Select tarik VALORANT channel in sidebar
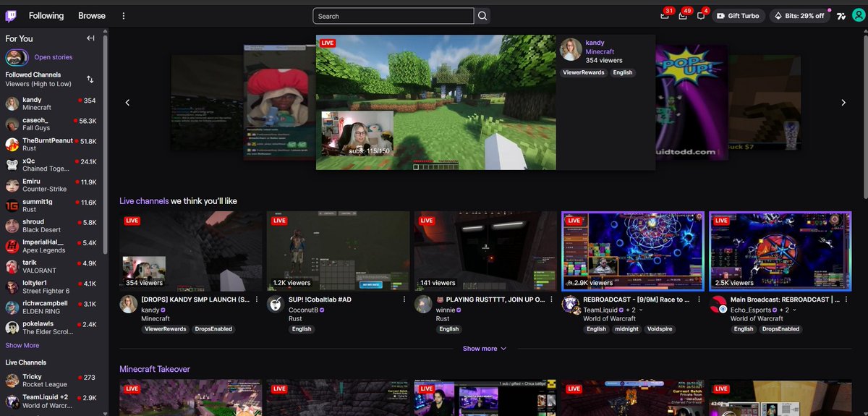 click(52, 266)
